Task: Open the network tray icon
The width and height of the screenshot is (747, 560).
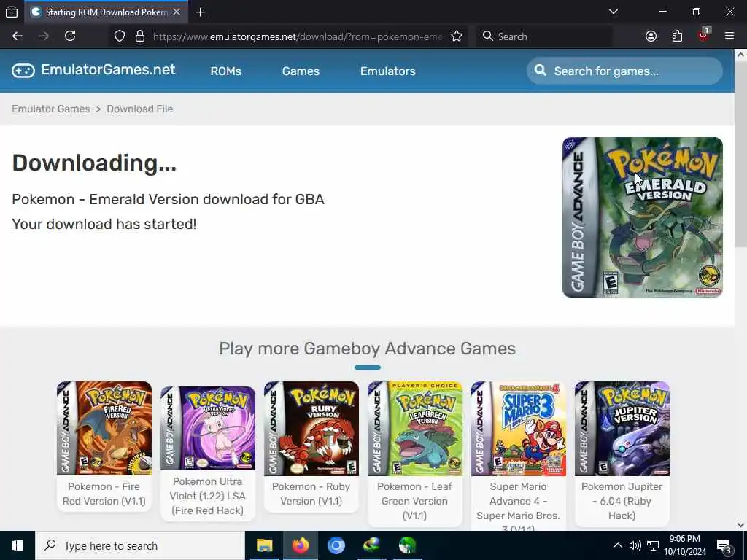Action: [x=653, y=545]
